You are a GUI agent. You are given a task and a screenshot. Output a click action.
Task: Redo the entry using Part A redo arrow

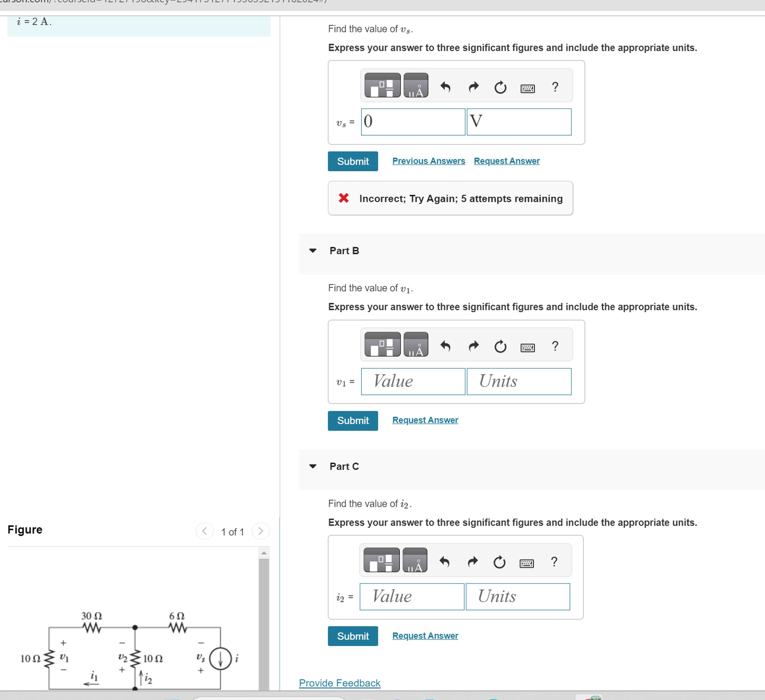click(x=474, y=87)
